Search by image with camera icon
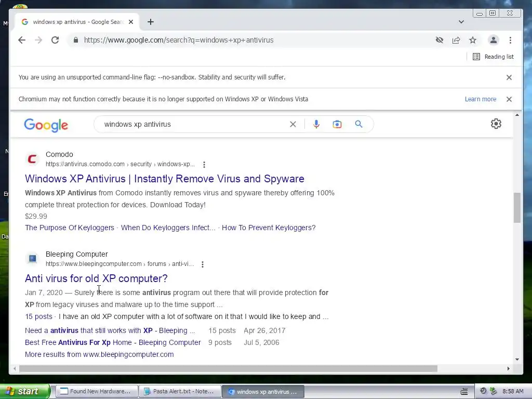The height and width of the screenshot is (399, 532). [x=337, y=124]
